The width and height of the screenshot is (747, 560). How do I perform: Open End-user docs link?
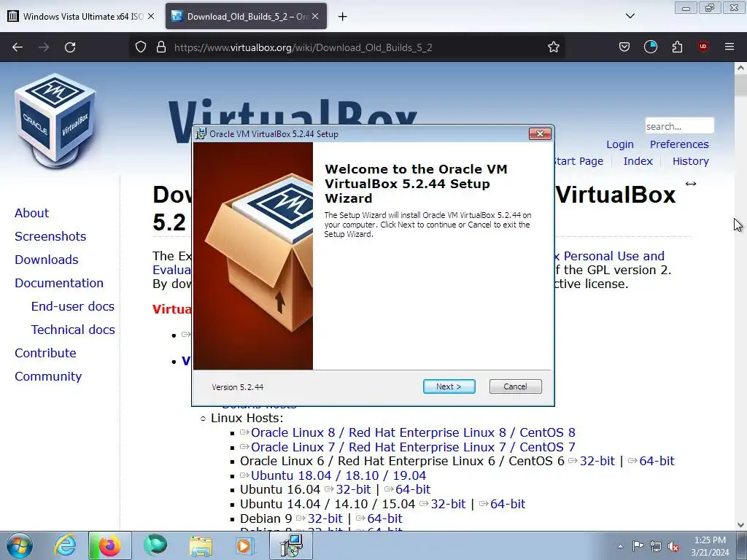point(72,306)
